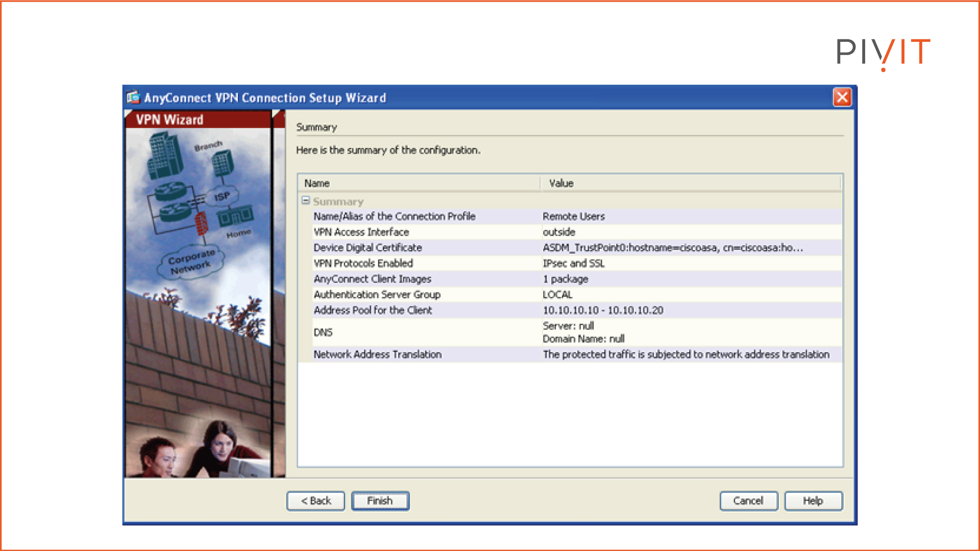Open Help from the wizard
Screen dimensions: 980x551
pyautogui.click(x=813, y=500)
